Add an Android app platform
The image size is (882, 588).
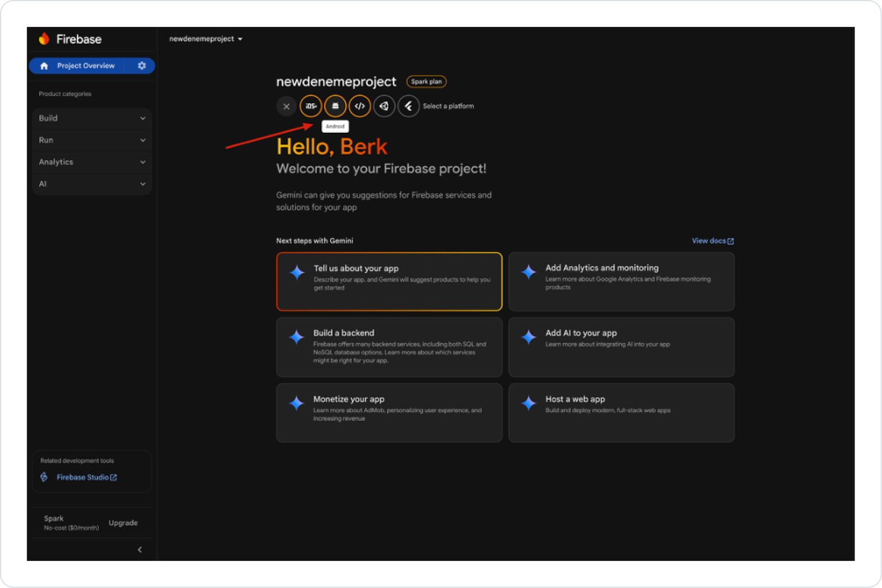point(335,106)
